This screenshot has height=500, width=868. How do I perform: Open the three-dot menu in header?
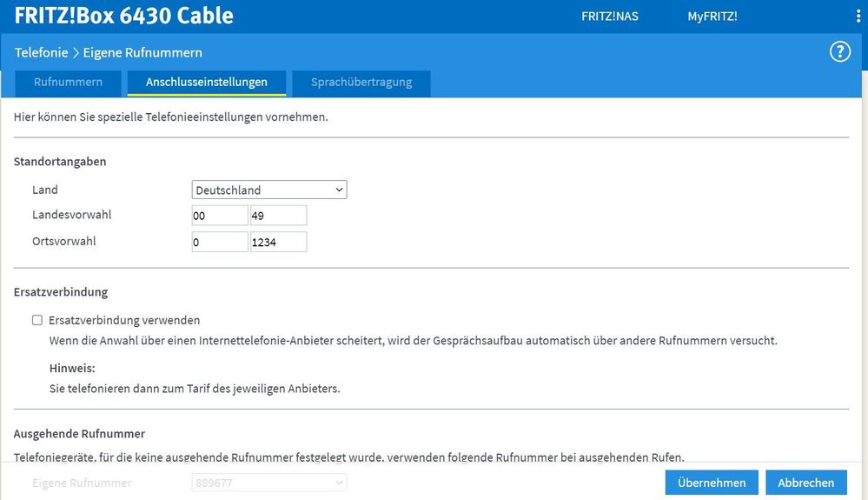point(858,17)
